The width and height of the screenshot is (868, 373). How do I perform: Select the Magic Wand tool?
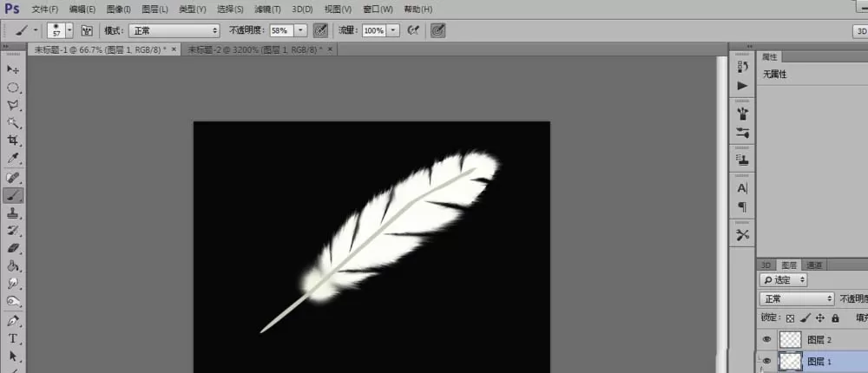[13, 123]
